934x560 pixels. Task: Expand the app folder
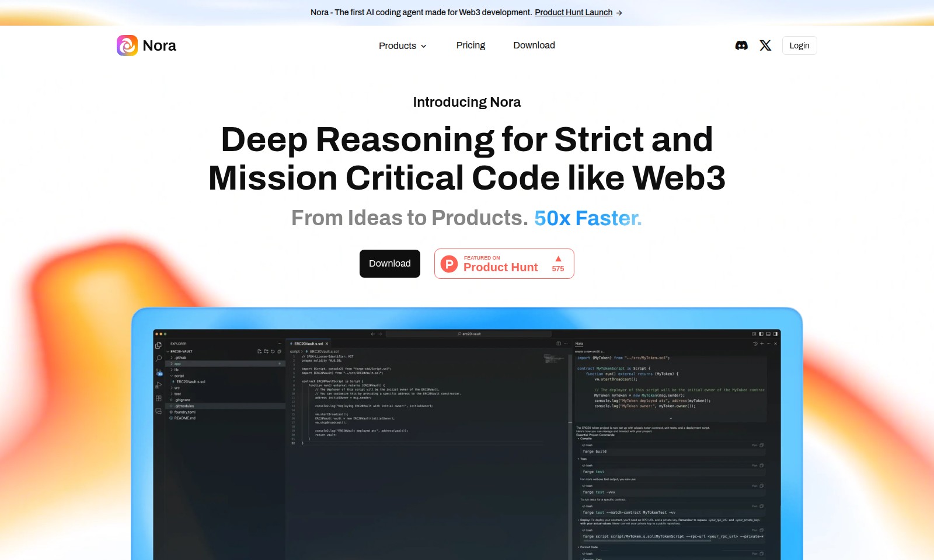pos(171,363)
